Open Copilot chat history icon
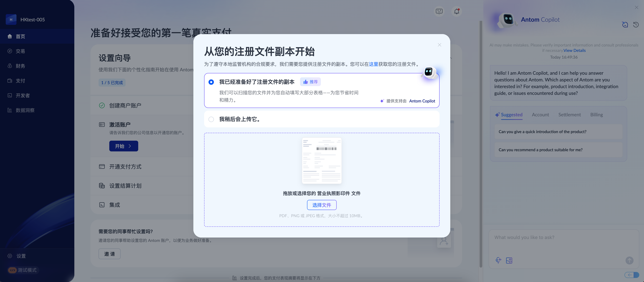The width and height of the screenshot is (644, 282). point(636,25)
